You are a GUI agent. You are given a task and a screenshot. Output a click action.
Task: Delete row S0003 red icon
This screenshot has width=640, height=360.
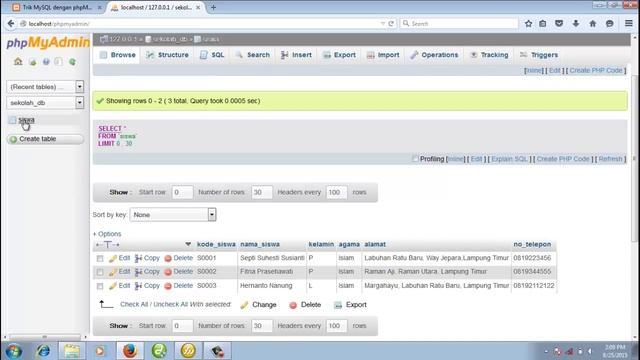(168, 286)
